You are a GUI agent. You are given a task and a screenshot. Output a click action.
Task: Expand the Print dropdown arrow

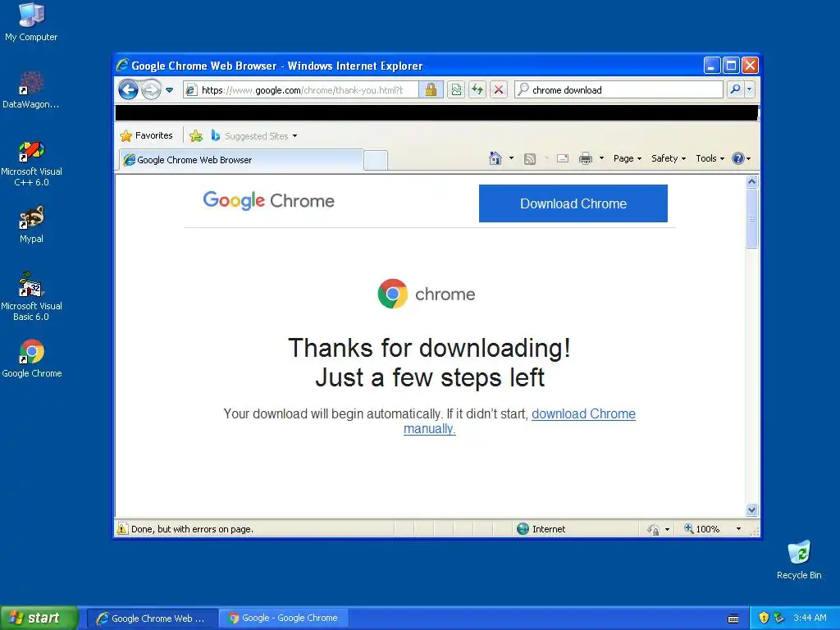tap(601, 158)
